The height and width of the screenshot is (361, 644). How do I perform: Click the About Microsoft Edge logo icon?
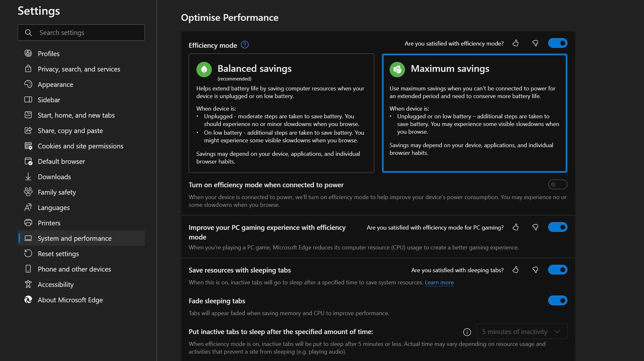pyautogui.click(x=28, y=300)
